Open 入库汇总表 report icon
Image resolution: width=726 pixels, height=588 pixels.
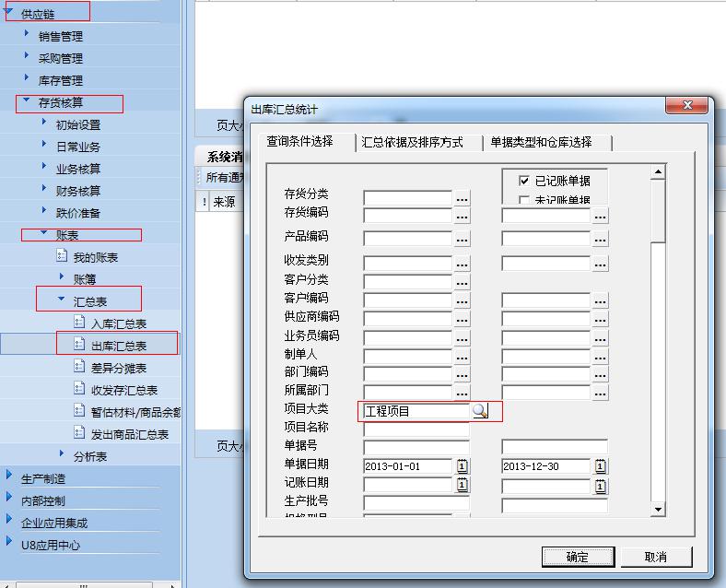[x=79, y=322]
